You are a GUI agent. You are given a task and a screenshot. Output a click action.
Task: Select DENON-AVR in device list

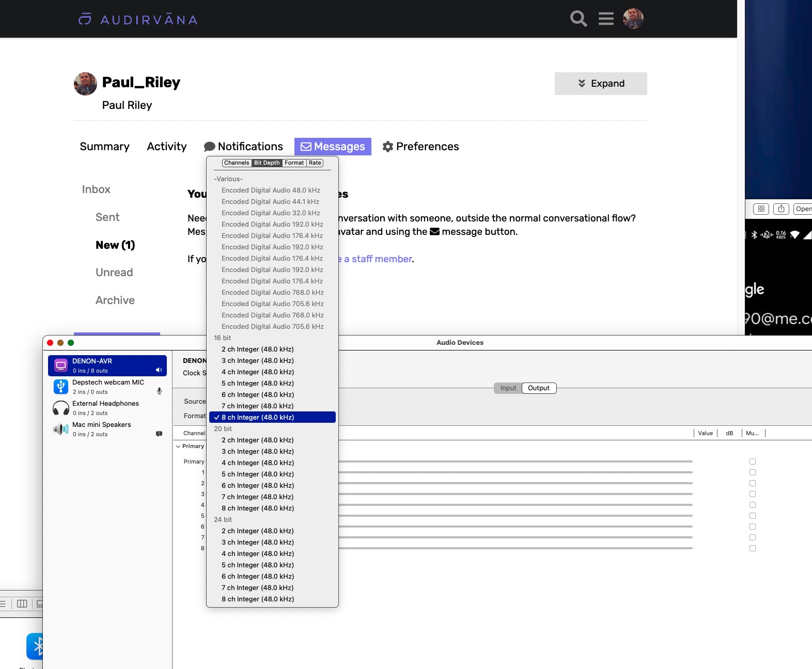tap(107, 365)
